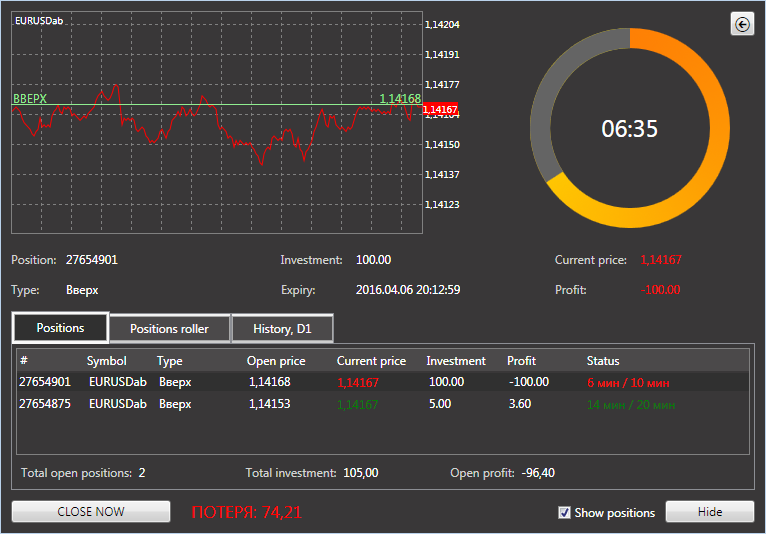This screenshot has width=766, height=534.
Task: Click the EURUSDab chart label
Action: pos(39,21)
